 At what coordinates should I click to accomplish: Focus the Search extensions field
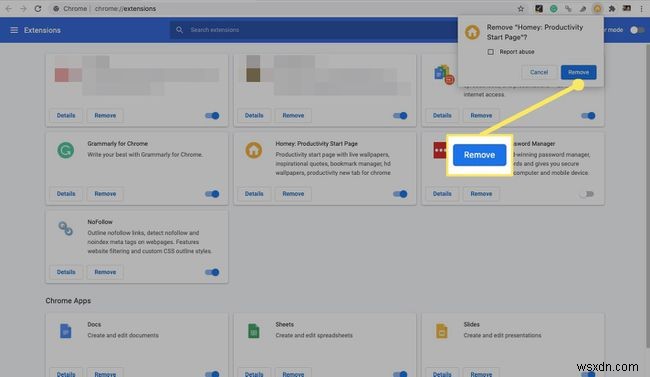(315, 30)
